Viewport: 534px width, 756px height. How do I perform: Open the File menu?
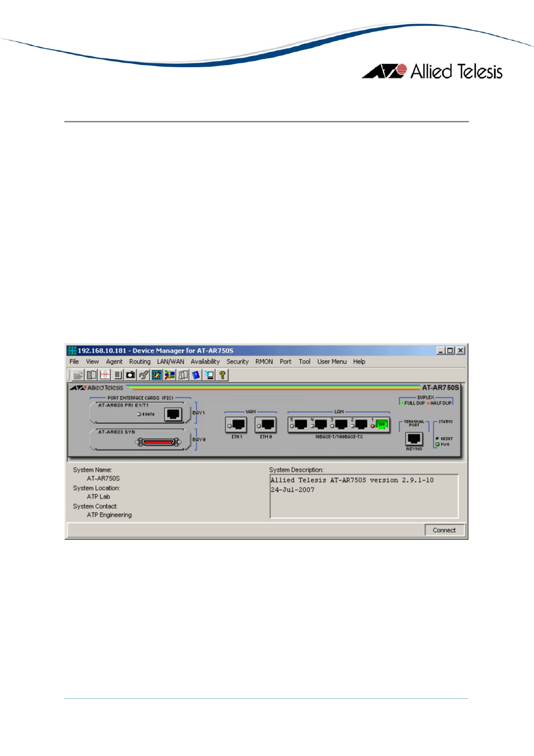74,362
